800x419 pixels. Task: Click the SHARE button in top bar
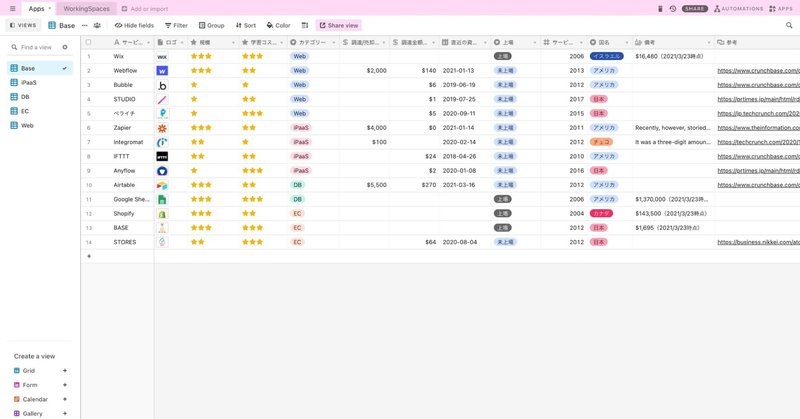click(695, 9)
